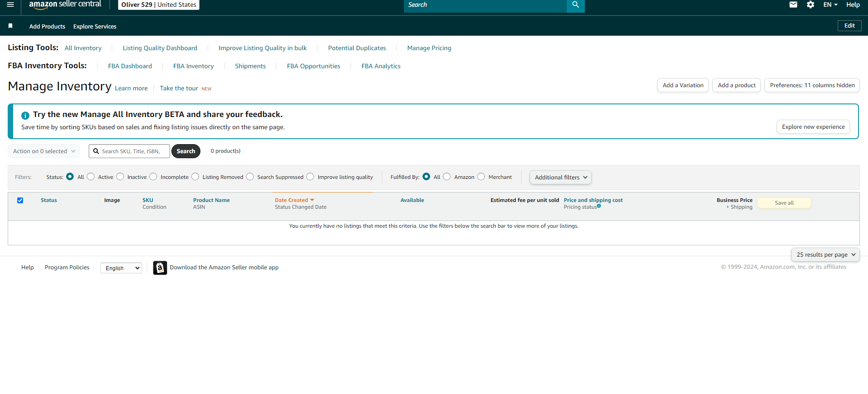The image size is (868, 394).
Task: Open settings with the gear icon
Action: [811, 5]
